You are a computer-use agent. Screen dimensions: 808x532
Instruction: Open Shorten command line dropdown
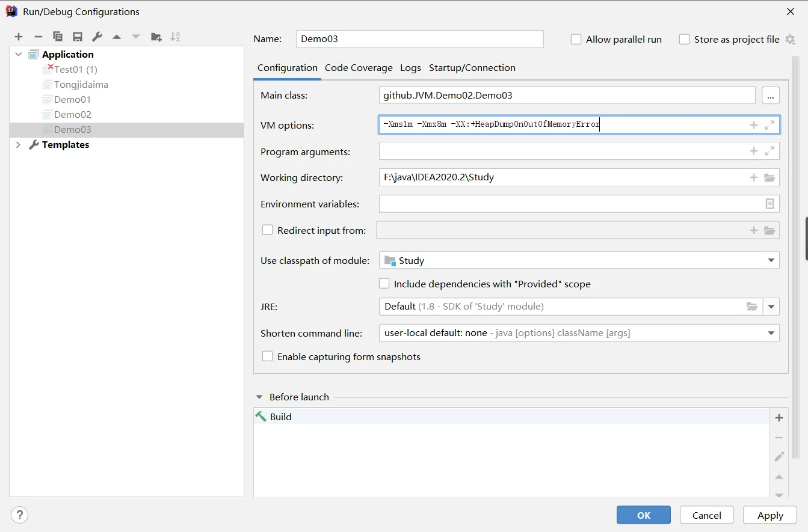(771, 333)
